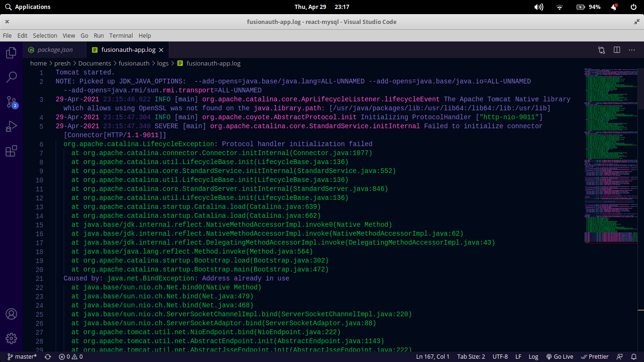
Task: Close the fusionauth-app.log tab
Action: (161, 50)
